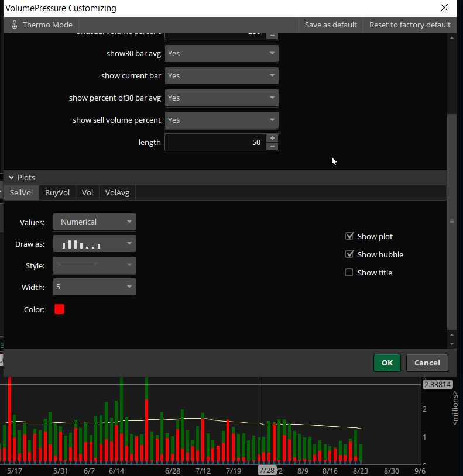This screenshot has width=463, height=476.
Task: Select the SellVol plot tab
Action: [x=21, y=193]
